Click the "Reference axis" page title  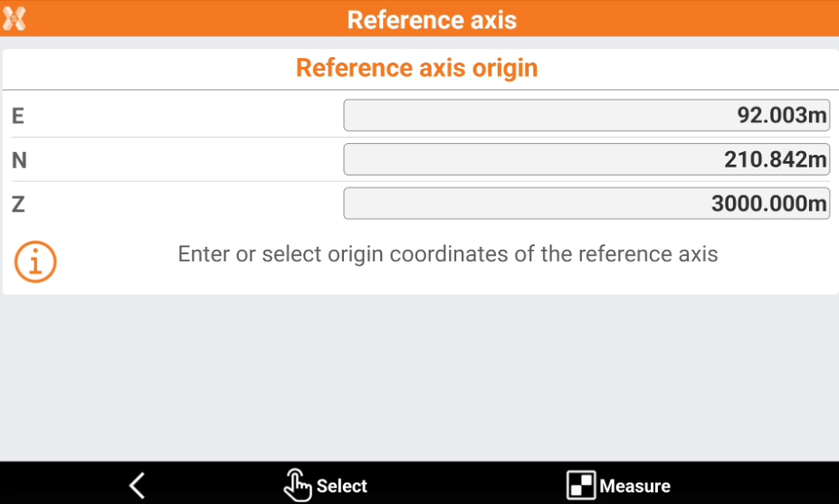point(432,20)
